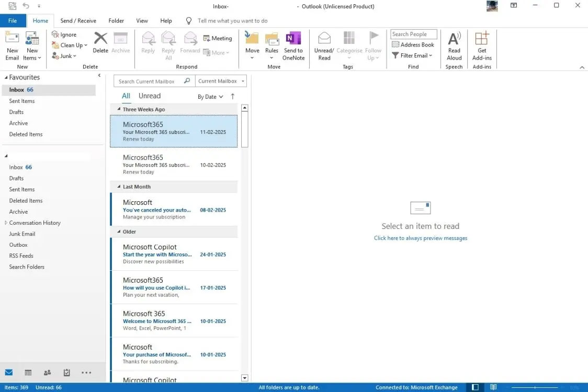This screenshot has height=392, width=588.
Task: Click inside the Search Current Mailbox field
Action: point(152,81)
